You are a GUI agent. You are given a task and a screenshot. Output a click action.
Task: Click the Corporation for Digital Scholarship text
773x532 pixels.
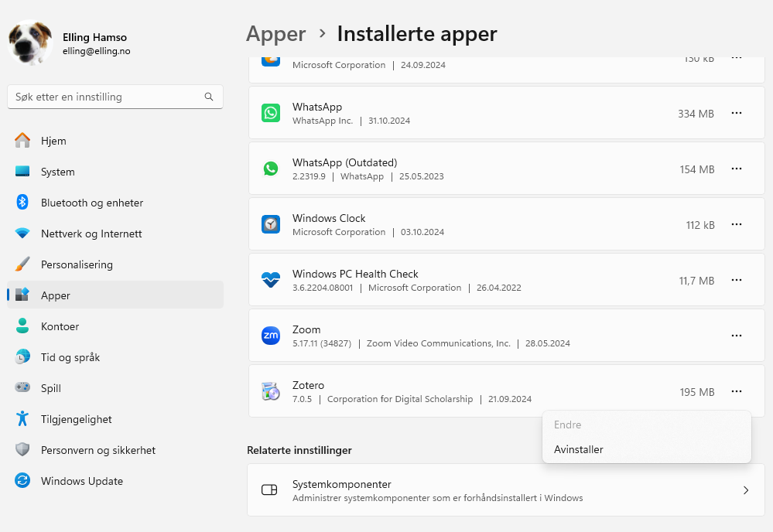coord(400,399)
